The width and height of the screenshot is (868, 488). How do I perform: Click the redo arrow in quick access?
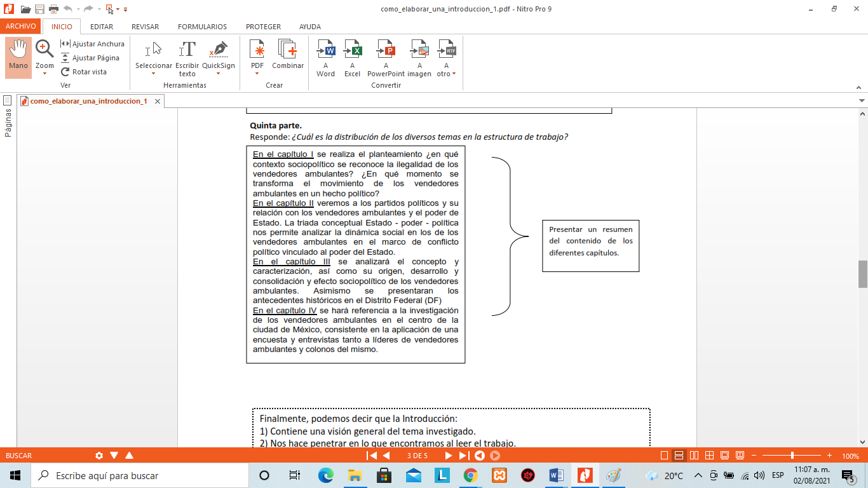[x=89, y=9]
